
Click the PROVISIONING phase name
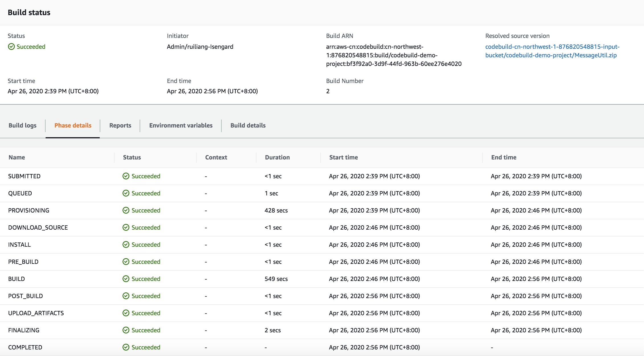tap(29, 211)
